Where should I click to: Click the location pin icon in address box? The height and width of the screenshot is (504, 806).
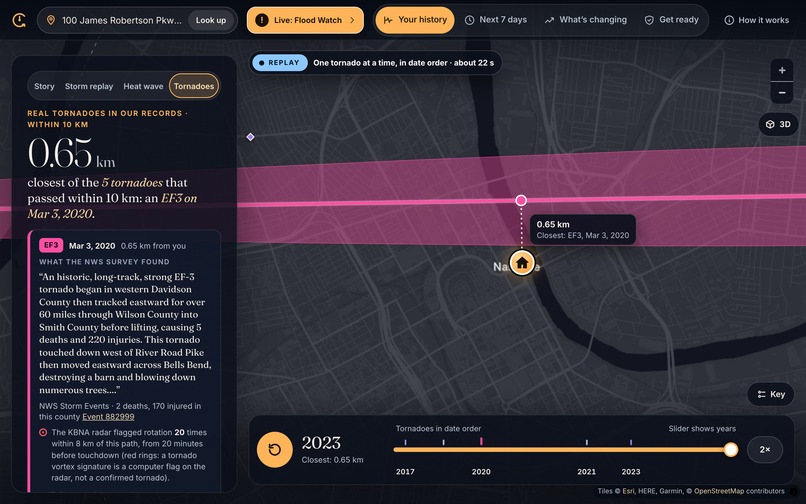pos(50,20)
